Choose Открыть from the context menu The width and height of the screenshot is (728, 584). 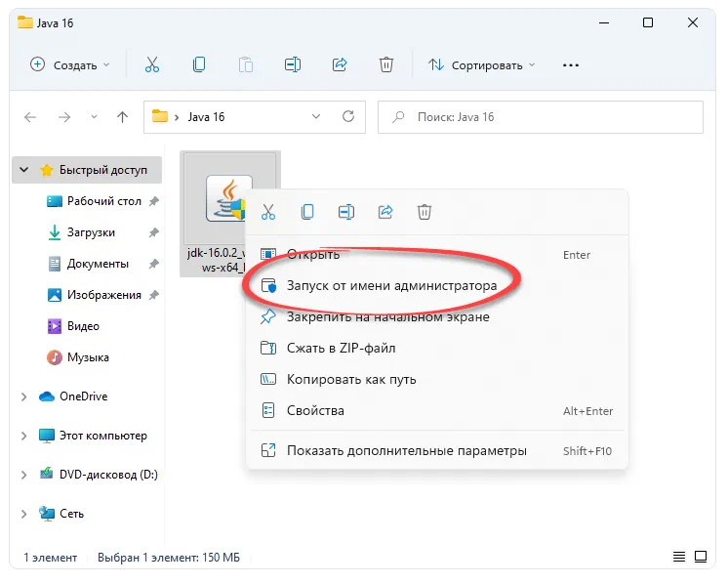coord(436,255)
